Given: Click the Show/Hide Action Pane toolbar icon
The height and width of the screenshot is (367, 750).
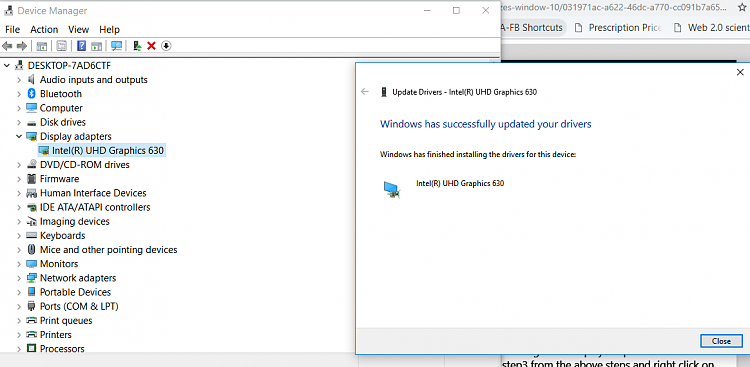Looking at the screenshot, I should pyautogui.click(x=96, y=46).
